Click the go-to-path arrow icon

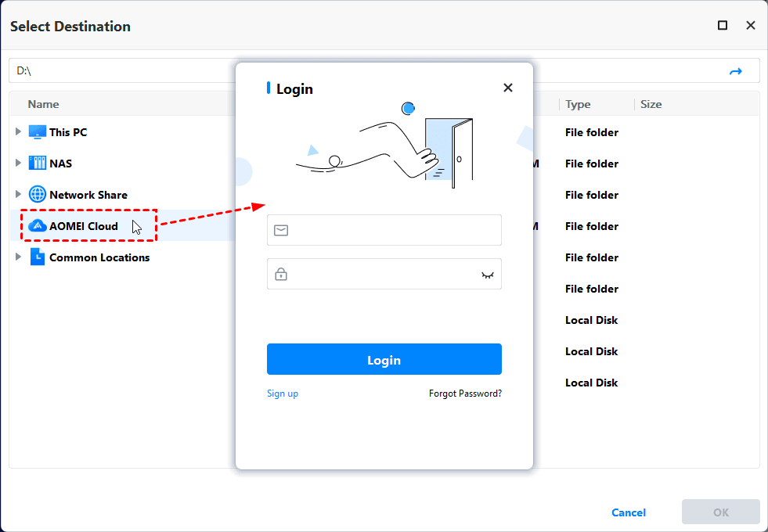tap(735, 71)
